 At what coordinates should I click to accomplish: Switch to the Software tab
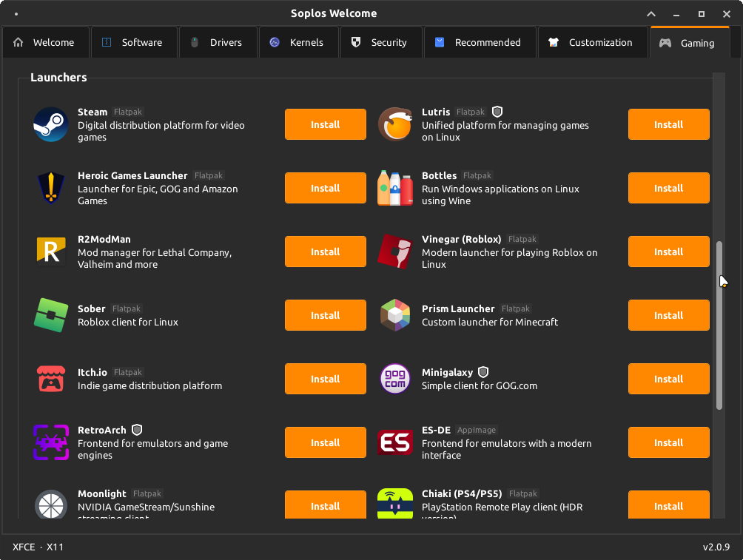click(134, 43)
